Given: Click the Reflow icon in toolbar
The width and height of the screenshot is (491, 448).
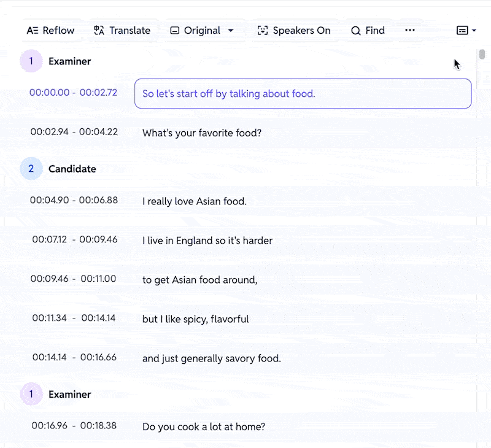Looking at the screenshot, I should (x=33, y=30).
